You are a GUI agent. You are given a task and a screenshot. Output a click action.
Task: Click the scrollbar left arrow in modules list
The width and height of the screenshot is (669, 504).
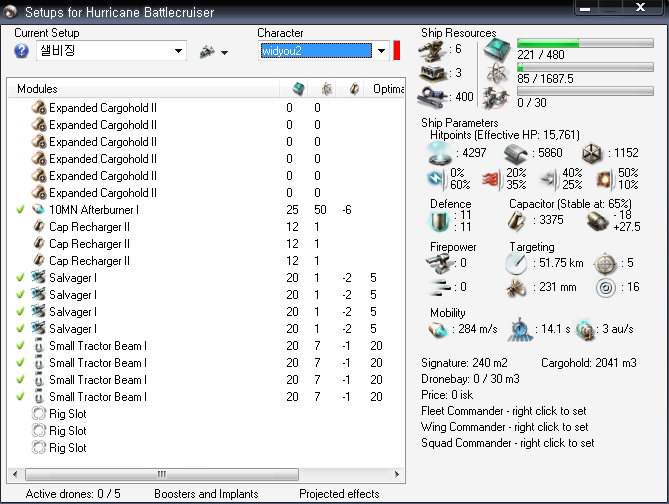[15, 474]
